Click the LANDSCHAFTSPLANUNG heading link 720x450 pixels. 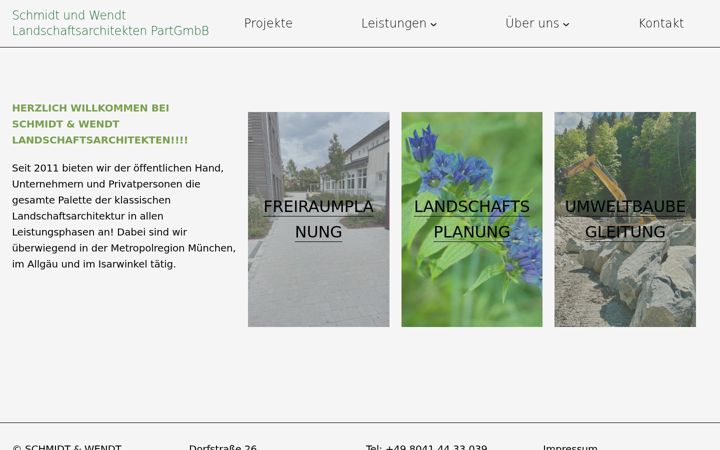[x=472, y=219]
